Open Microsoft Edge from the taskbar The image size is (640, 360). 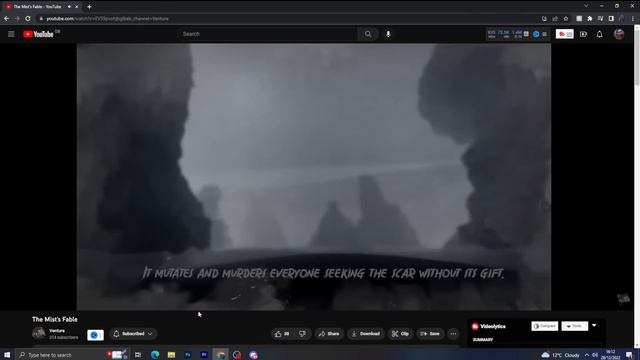pyautogui.click(x=155, y=355)
